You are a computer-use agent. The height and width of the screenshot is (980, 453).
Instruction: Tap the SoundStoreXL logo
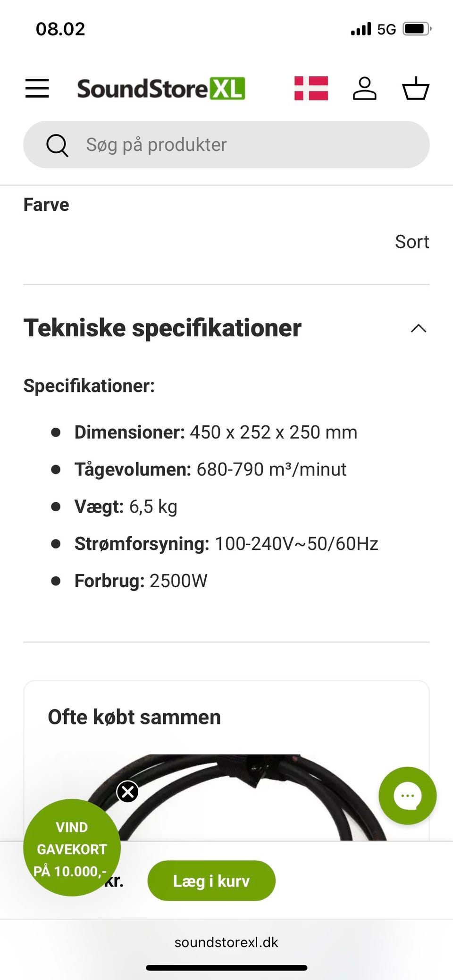(161, 89)
